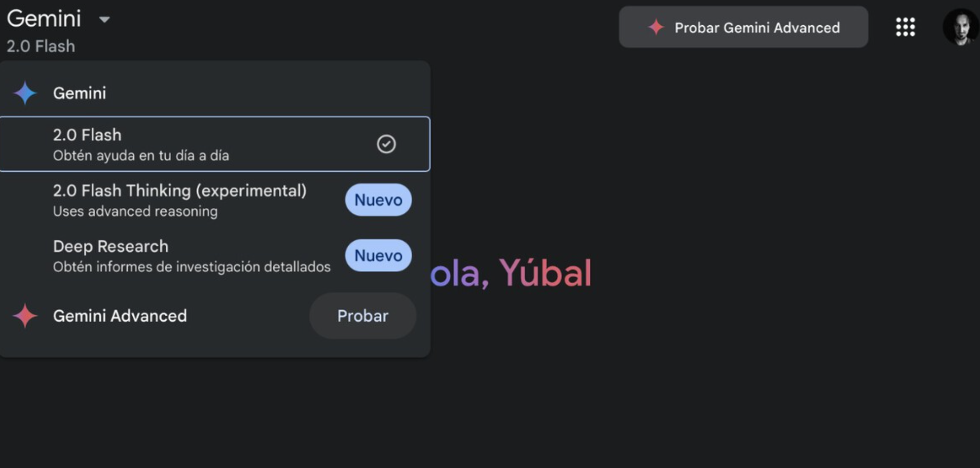
Task: Click the checkmark circle beside 2.0 Flash
Action: coord(386,144)
